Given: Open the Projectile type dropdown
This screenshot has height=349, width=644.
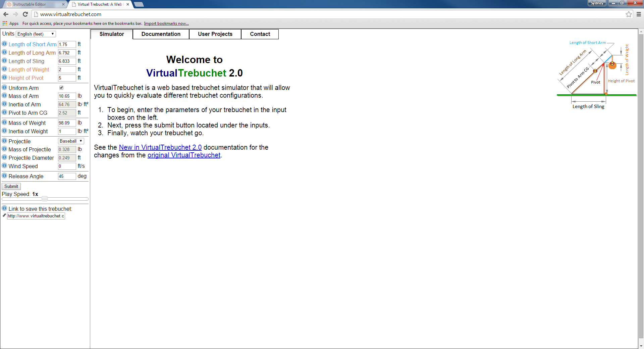Looking at the screenshot, I should click(71, 141).
